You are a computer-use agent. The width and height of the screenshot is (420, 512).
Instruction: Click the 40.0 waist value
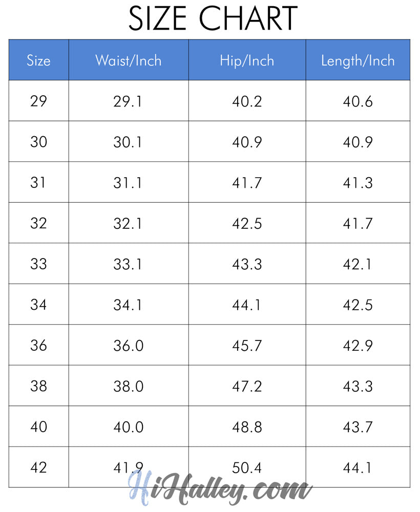coord(128,427)
